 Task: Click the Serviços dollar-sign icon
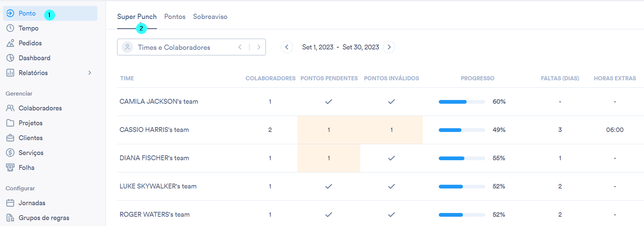pos(10,153)
